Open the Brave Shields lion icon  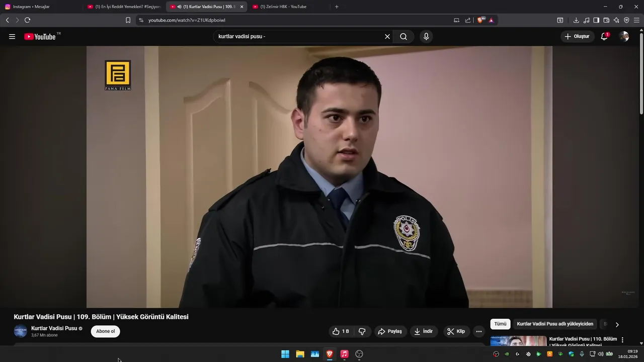480,20
